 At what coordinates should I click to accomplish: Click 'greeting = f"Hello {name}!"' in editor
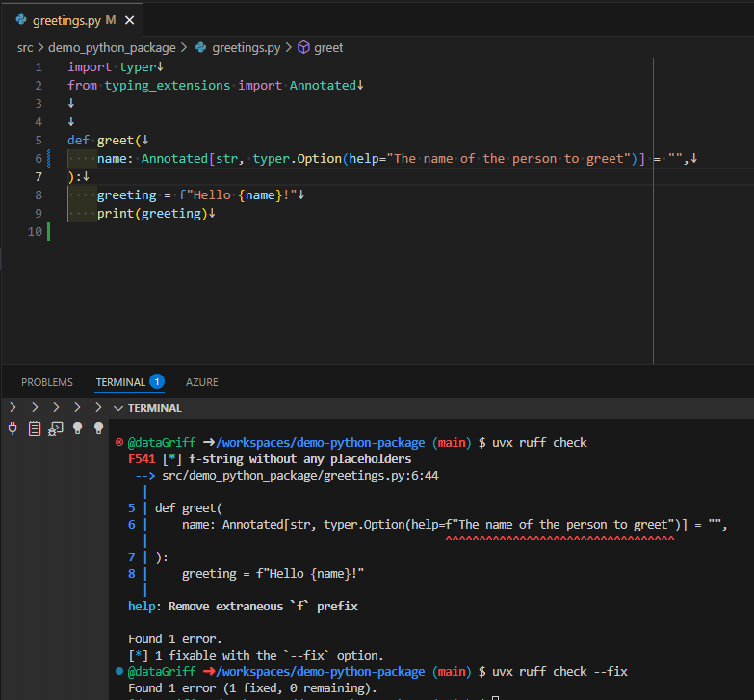click(x=196, y=195)
